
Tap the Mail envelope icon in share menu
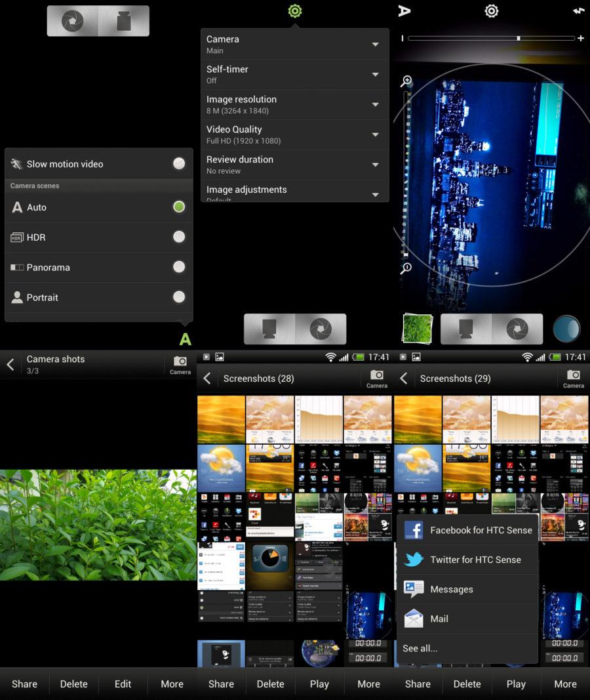(x=414, y=618)
